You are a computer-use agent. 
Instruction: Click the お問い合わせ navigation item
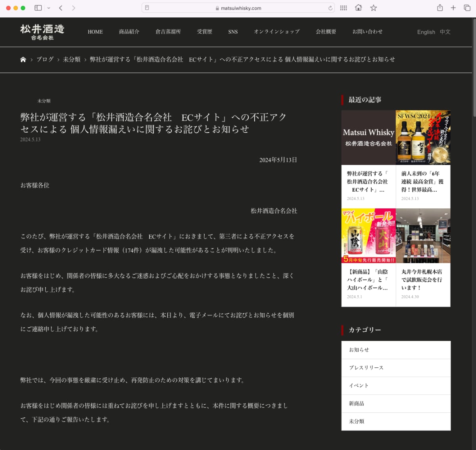(x=367, y=32)
